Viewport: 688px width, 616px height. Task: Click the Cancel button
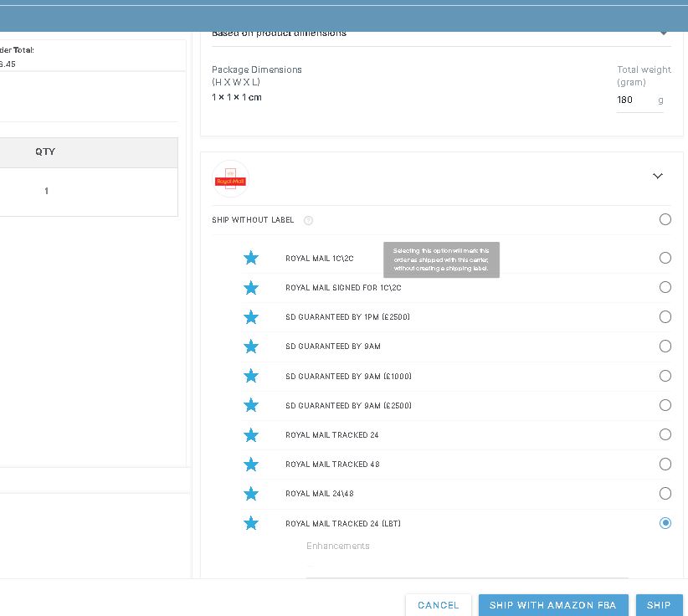(439, 605)
